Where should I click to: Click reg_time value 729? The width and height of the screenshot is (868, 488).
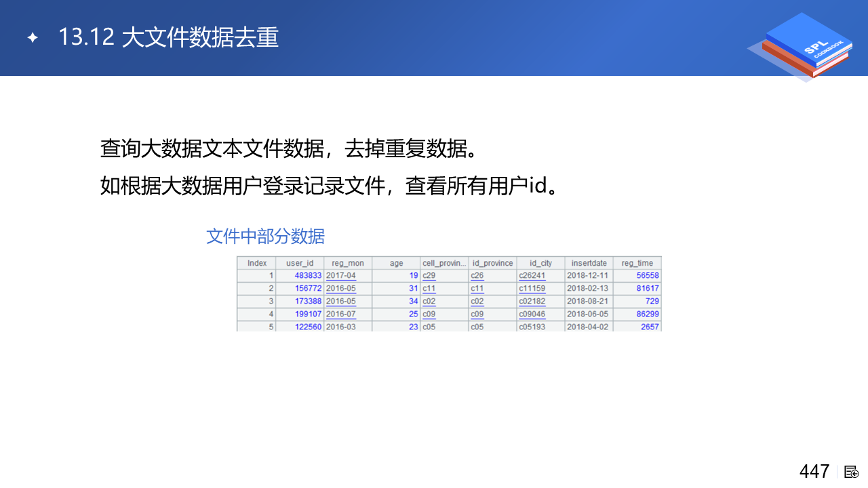(x=652, y=302)
